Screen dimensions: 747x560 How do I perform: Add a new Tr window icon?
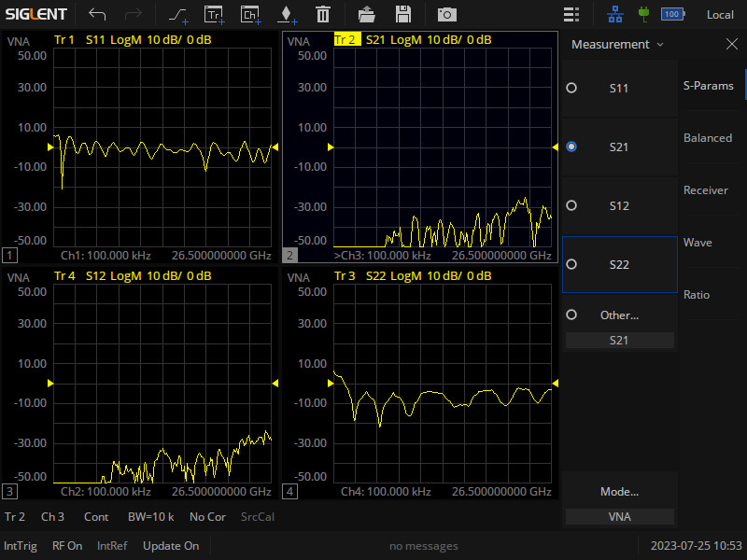[x=214, y=15]
